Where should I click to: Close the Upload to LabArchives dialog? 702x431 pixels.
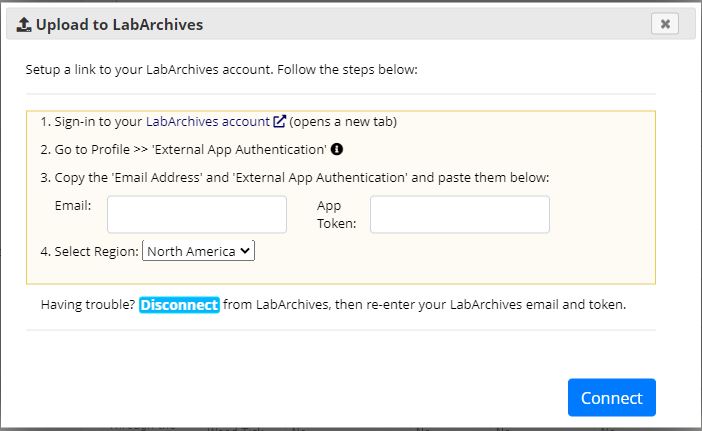(x=665, y=24)
